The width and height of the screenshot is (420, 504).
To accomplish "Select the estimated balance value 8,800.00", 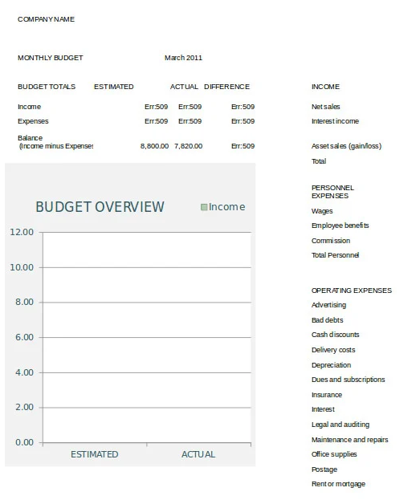I will coord(154,146).
